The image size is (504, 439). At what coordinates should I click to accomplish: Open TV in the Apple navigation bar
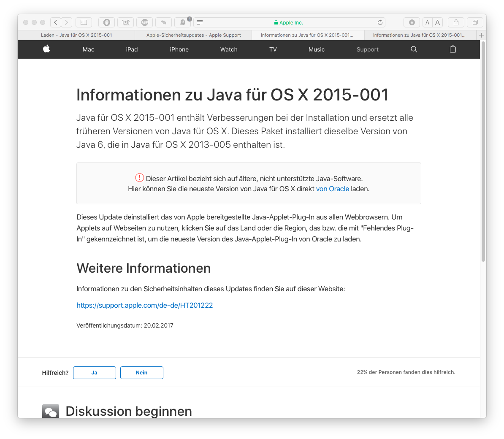click(273, 49)
